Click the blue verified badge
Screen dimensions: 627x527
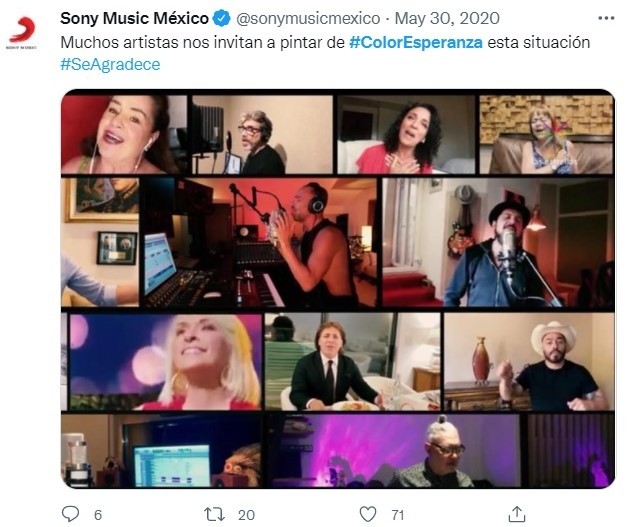point(224,19)
